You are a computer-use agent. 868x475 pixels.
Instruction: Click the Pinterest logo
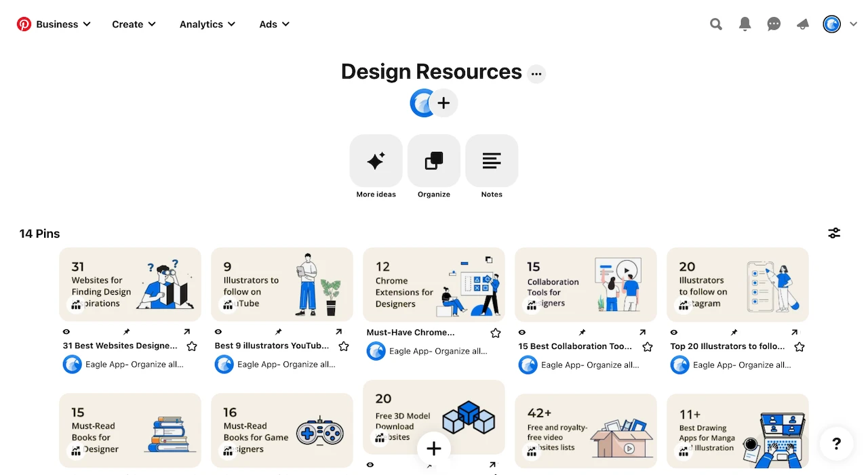pyautogui.click(x=24, y=24)
